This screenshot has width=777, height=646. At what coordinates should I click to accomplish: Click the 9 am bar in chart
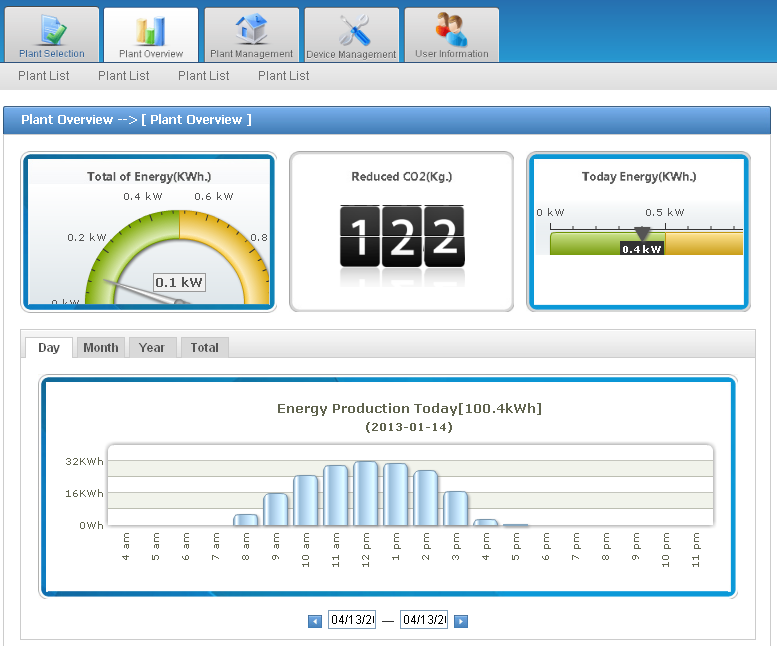point(276,509)
